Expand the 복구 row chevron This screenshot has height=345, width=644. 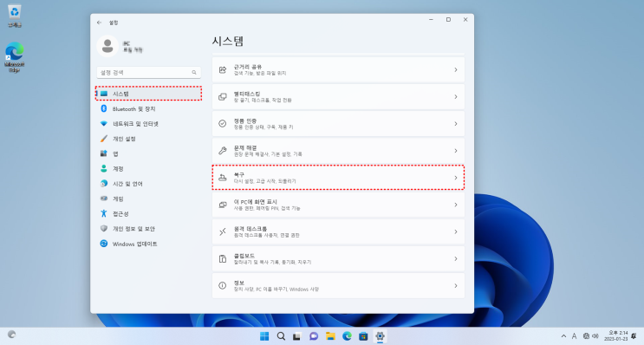click(456, 178)
